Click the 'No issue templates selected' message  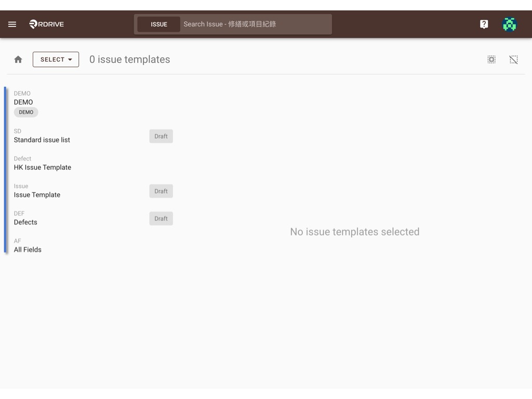[x=354, y=232]
